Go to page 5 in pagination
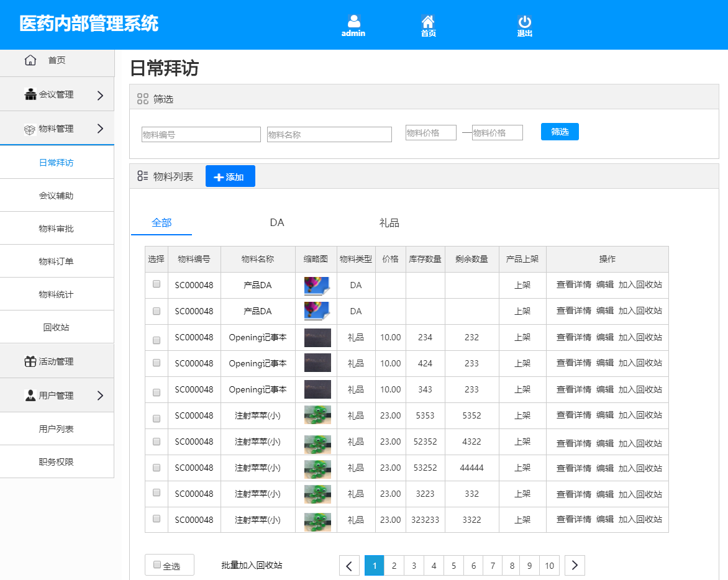728x580 pixels. click(453, 565)
